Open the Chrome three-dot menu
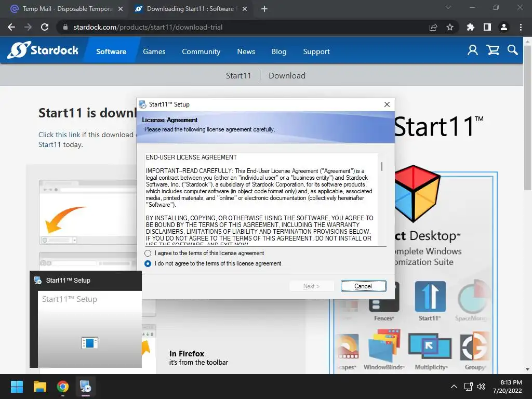This screenshot has width=532, height=399. click(x=521, y=27)
